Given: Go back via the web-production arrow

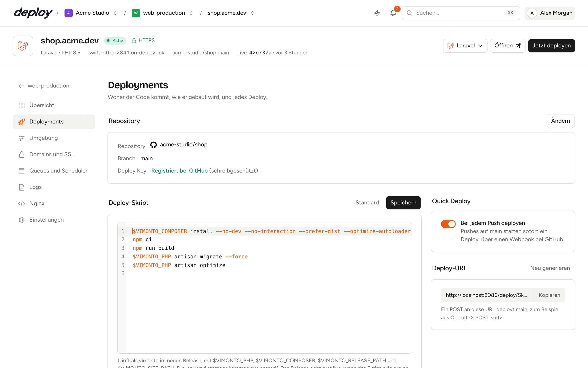Looking at the screenshot, I should click(x=21, y=86).
